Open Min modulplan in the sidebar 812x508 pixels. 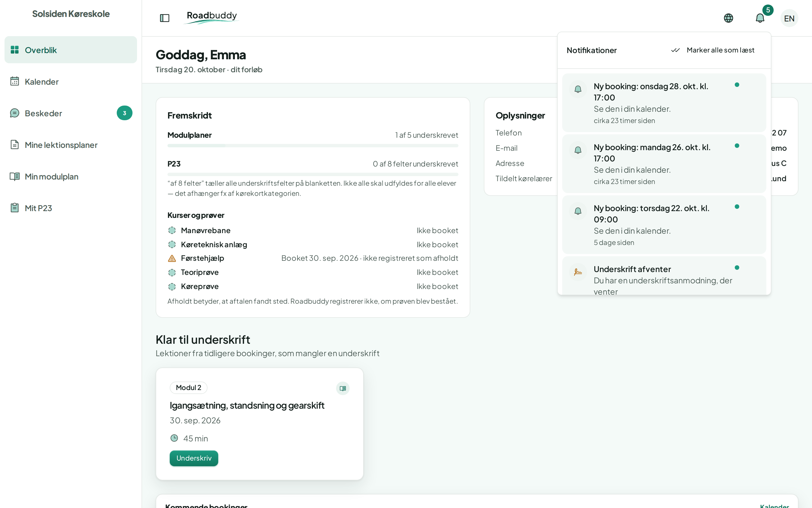[71, 176]
